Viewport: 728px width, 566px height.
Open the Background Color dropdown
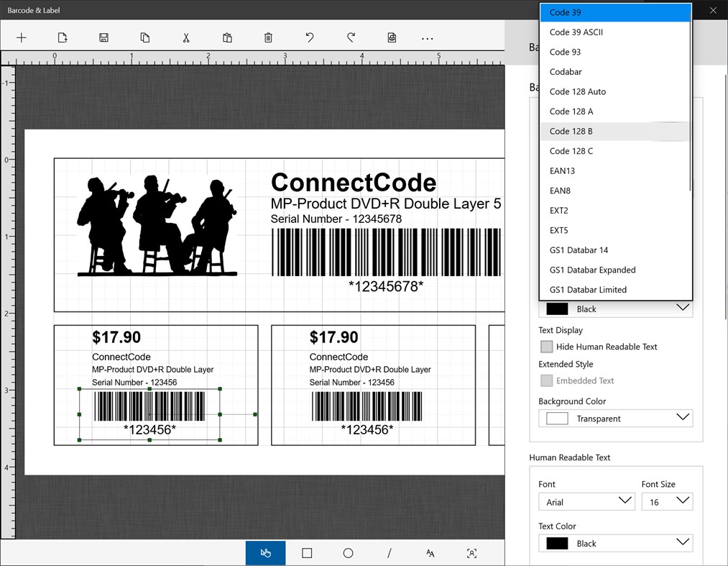click(x=614, y=418)
